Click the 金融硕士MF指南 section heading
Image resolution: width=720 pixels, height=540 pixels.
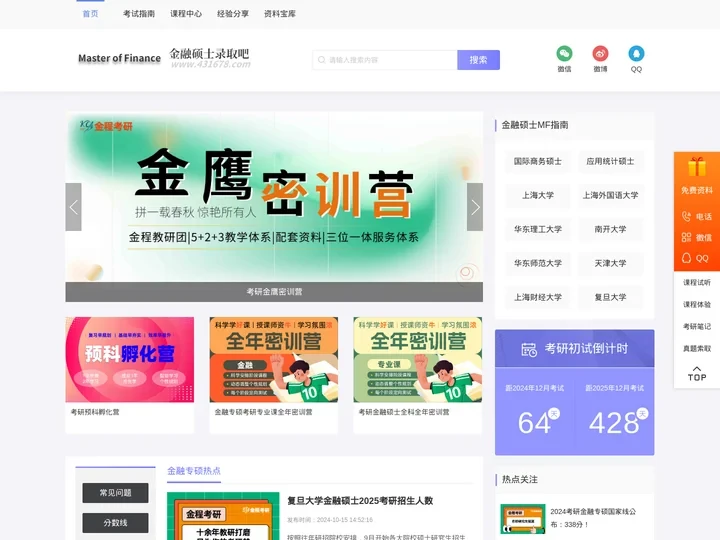pyautogui.click(x=534, y=125)
